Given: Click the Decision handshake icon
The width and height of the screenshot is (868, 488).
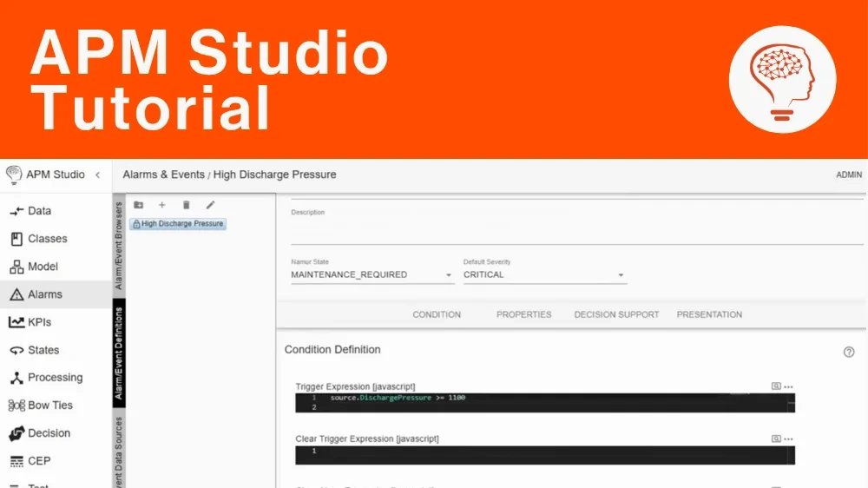Looking at the screenshot, I should tap(16, 433).
